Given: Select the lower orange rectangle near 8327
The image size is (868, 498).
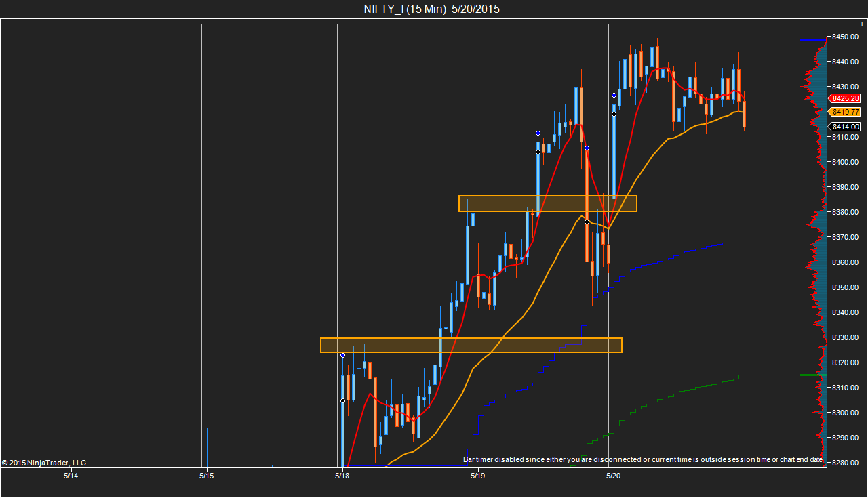Looking at the screenshot, I should (x=471, y=345).
